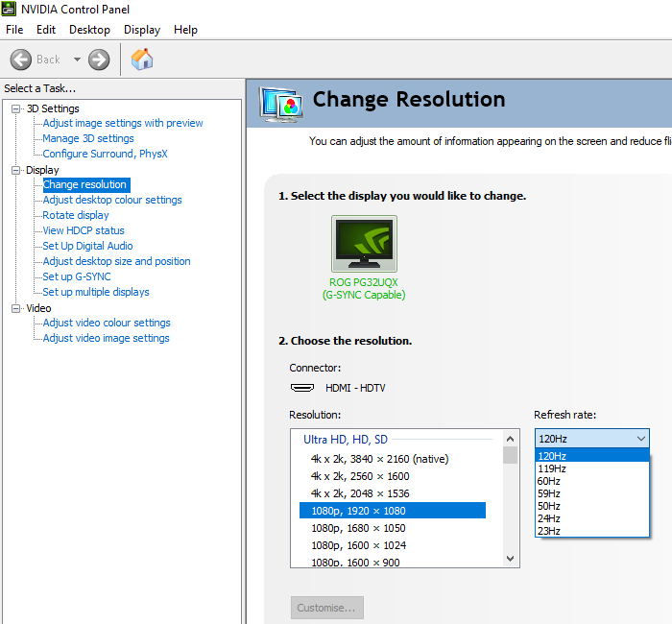Click the Ultra HD, HD, SD group header
Image resolution: width=672 pixels, height=624 pixels.
click(x=346, y=440)
